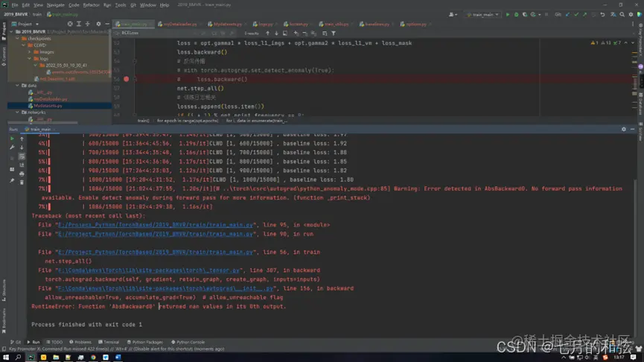Open Structure side tool window
644x362 pixels.
[4, 290]
